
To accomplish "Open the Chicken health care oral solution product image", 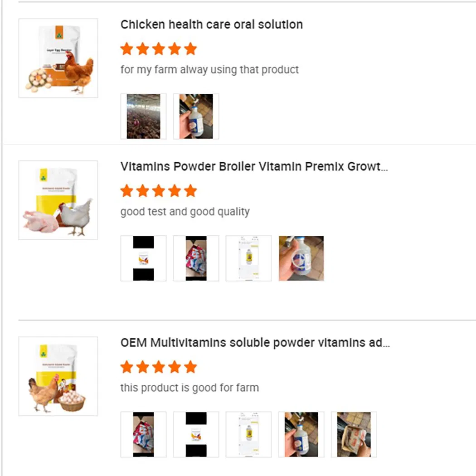I will pos(58,57).
